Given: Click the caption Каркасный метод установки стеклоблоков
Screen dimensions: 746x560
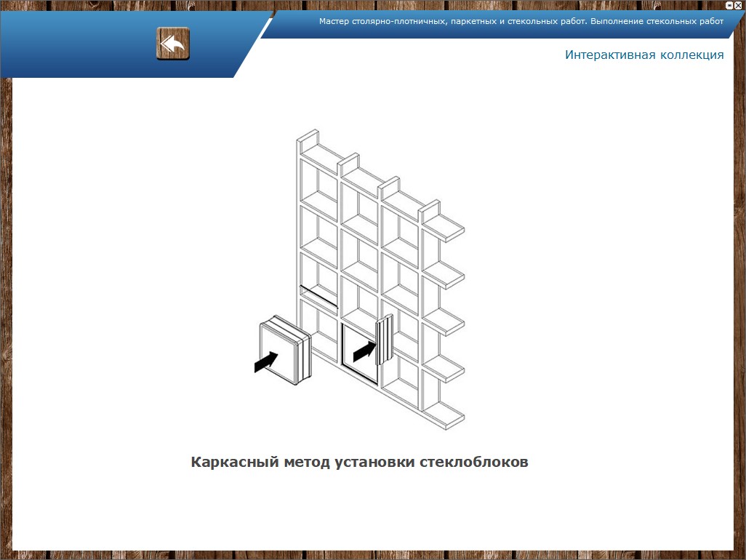Looking at the screenshot, I should (x=359, y=462).
